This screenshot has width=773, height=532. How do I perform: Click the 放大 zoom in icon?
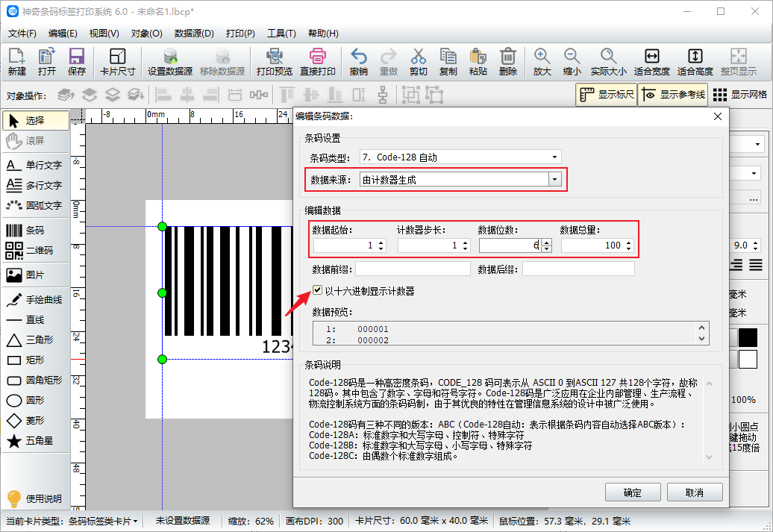tap(542, 62)
